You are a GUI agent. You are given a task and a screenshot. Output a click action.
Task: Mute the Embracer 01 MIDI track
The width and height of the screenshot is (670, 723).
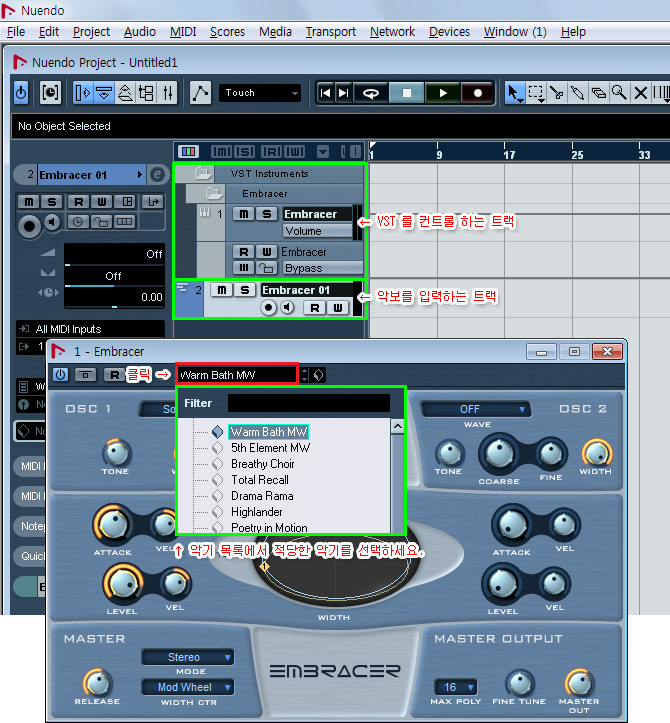tap(222, 290)
